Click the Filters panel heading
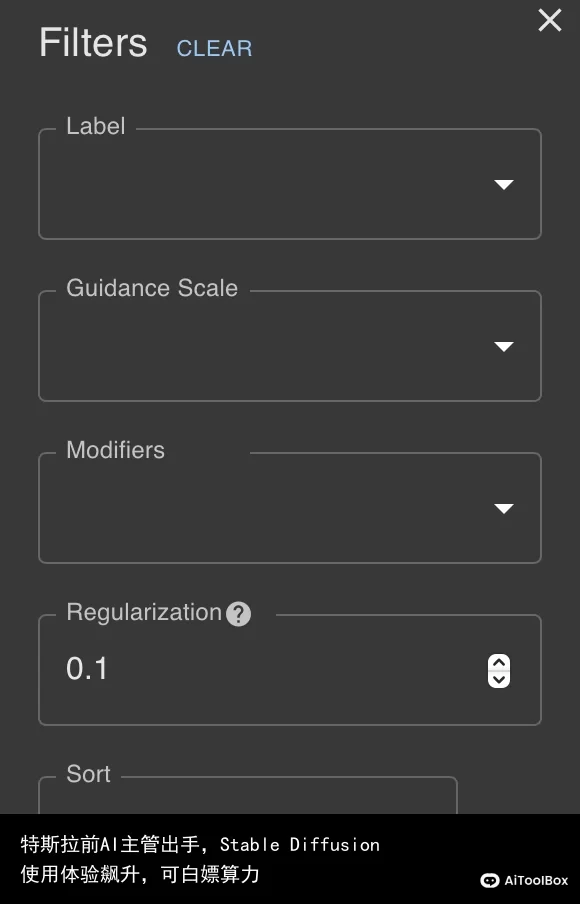The image size is (580, 904). click(x=93, y=43)
